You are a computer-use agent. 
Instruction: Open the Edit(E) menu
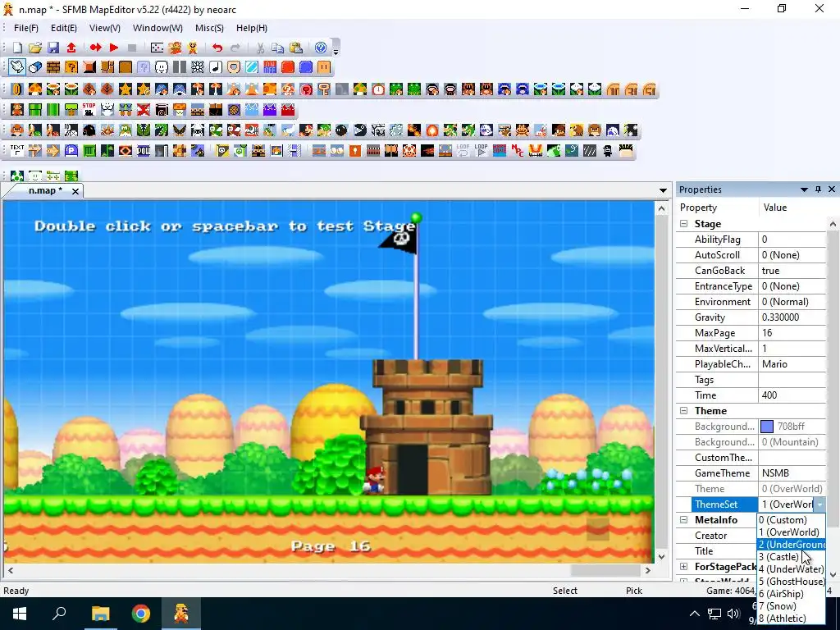click(x=64, y=28)
